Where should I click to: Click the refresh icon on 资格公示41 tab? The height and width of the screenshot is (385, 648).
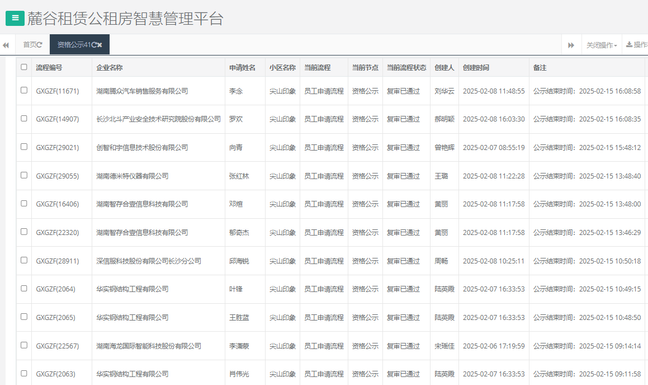93,45
